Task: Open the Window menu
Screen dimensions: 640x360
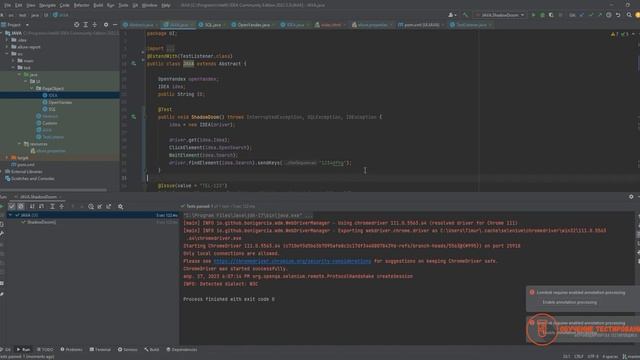Action: [x=149, y=5]
